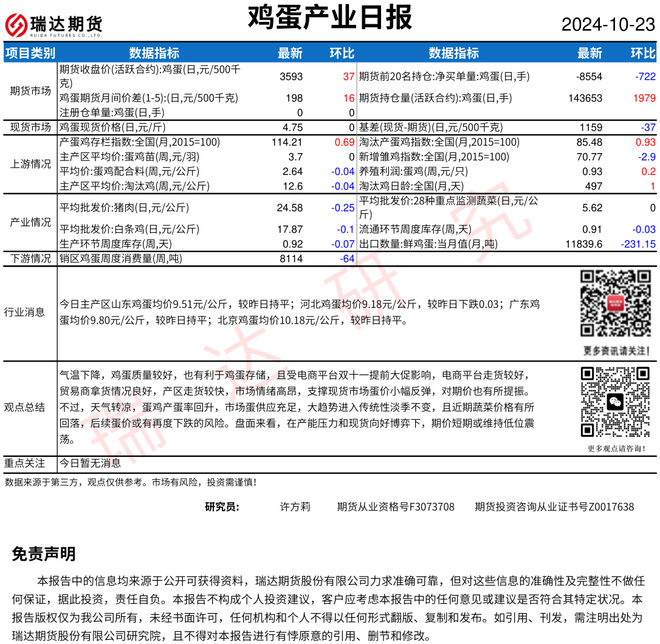Click the 期货市场 category row label
The height and width of the screenshot is (644, 660).
tap(30, 91)
